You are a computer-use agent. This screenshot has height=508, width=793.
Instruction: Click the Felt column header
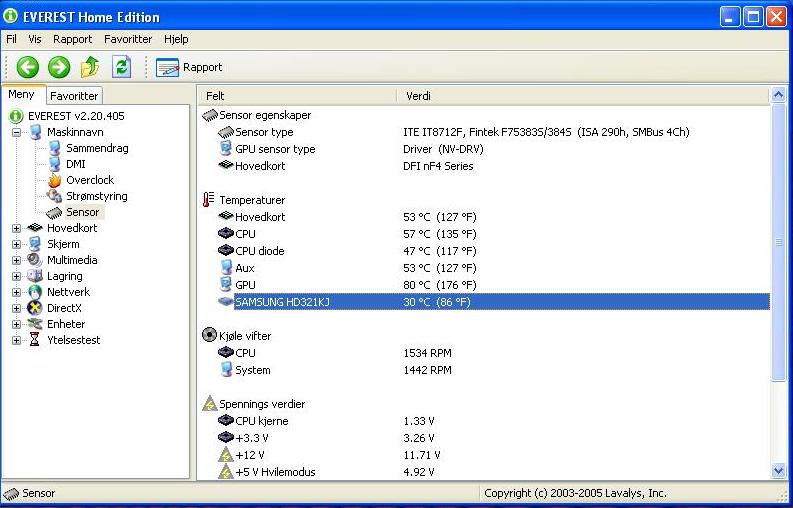pyautogui.click(x=297, y=96)
